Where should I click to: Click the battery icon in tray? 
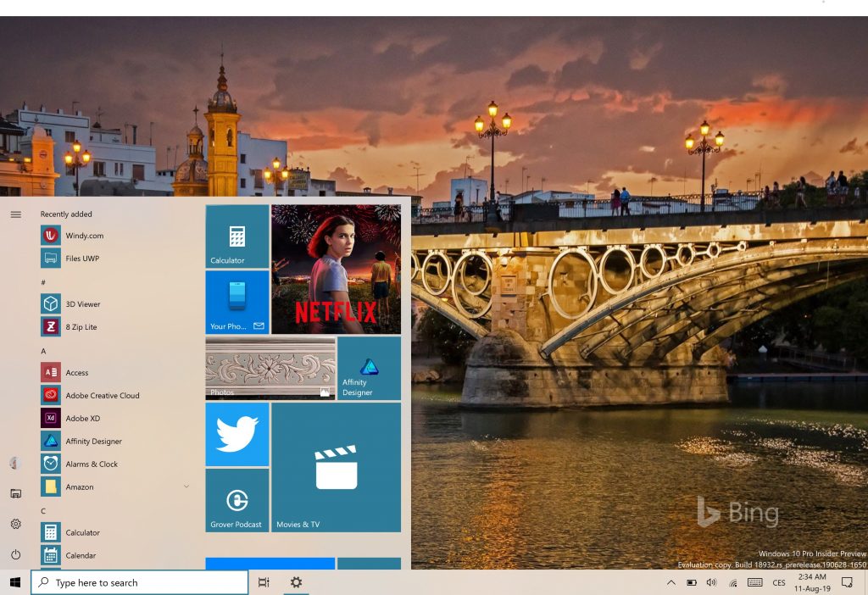click(x=692, y=582)
